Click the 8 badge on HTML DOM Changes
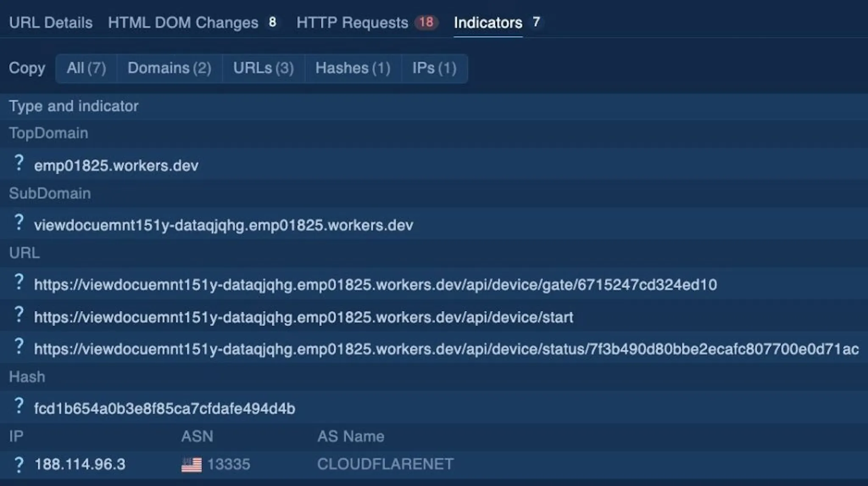 [x=273, y=22]
